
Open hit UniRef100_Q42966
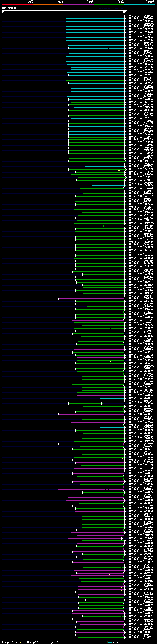[141, 37]
